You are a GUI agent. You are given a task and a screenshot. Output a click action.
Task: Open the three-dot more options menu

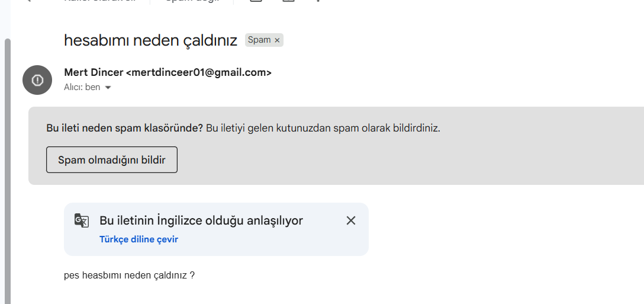coord(318,1)
